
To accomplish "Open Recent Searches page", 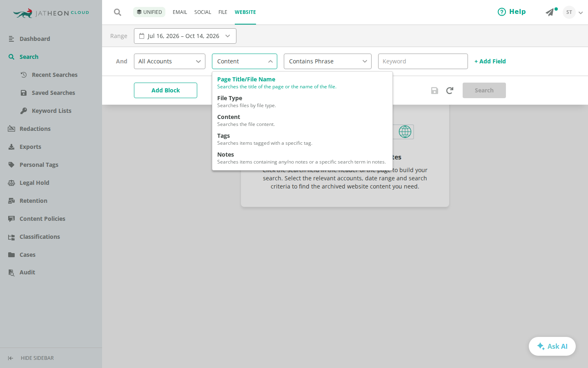I will (55, 75).
